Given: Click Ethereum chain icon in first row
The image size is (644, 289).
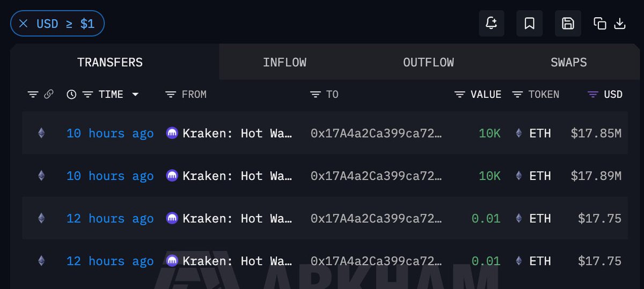Looking at the screenshot, I should 41,133.
